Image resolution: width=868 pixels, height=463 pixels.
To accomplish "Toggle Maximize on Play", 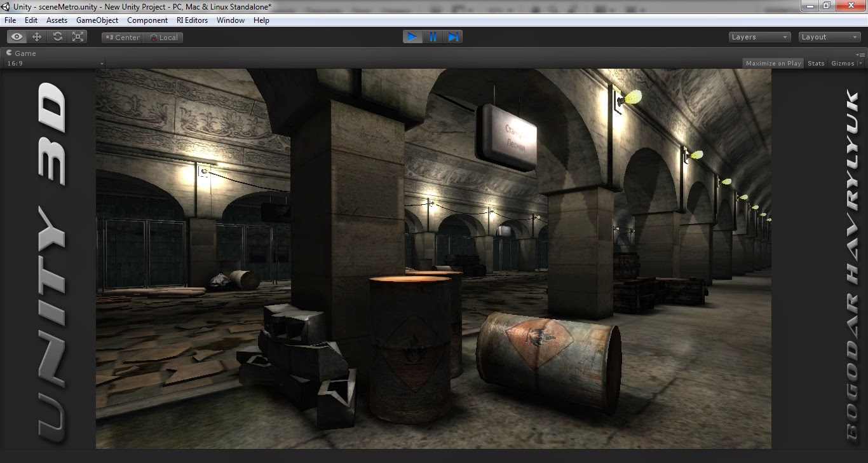I will (x=773, y=63).
